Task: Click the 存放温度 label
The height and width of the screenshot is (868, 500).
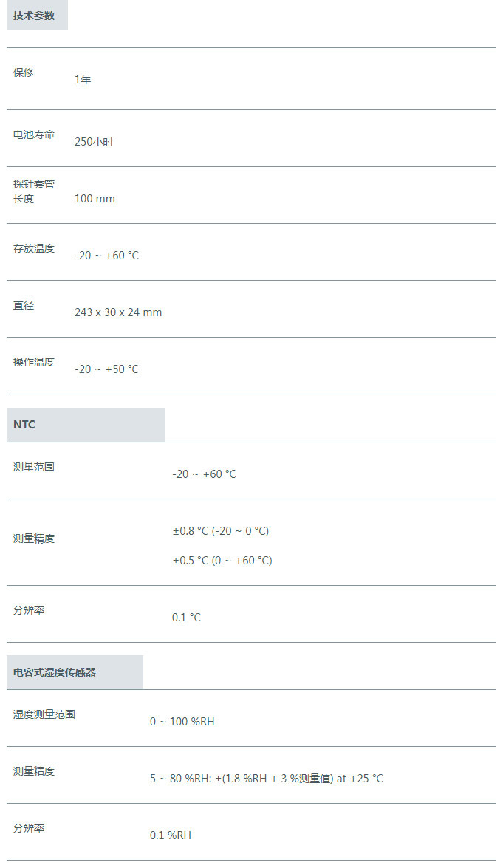Action: pos(34,248)
